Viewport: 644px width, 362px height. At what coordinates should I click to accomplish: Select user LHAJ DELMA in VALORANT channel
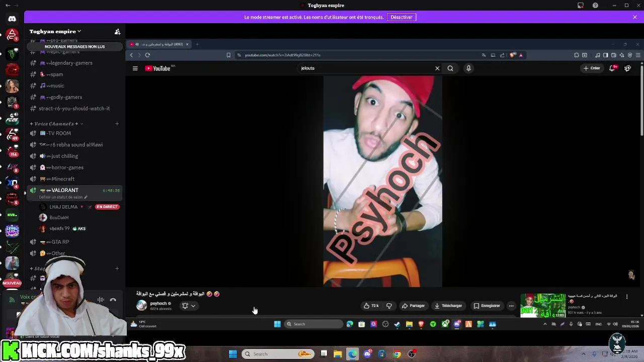[x=63, y=207]
